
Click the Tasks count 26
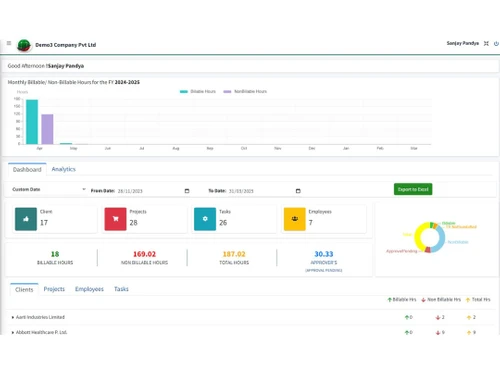click(x=223, y=223)
